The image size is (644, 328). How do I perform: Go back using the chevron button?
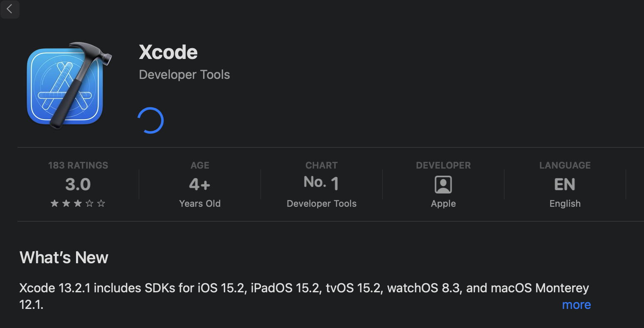10,9
